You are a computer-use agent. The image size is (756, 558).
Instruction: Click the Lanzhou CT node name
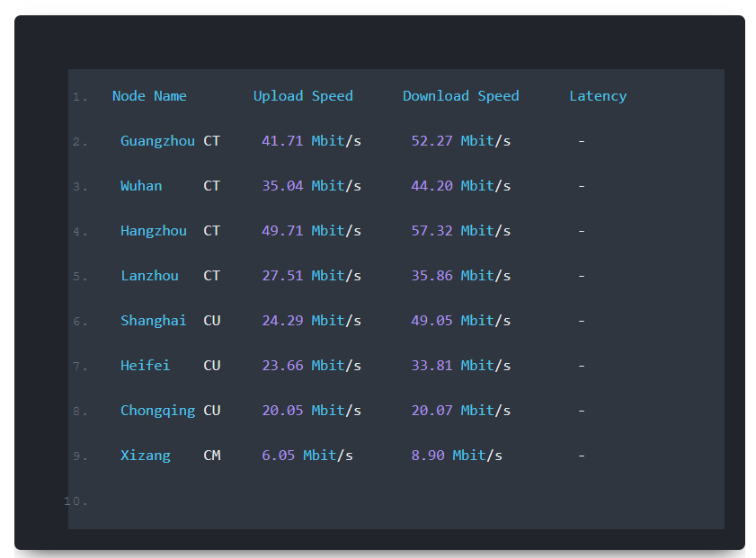(x=149, y=275)
